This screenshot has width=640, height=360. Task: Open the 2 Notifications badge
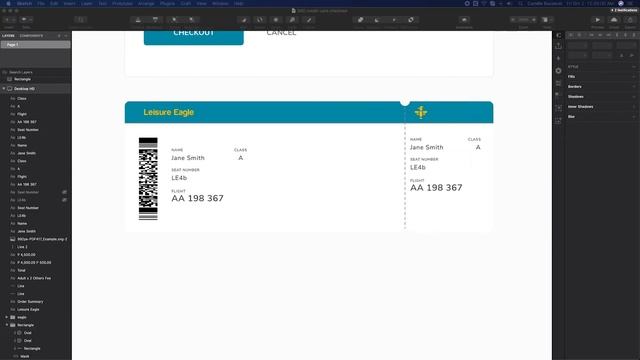tap(624, 10)
